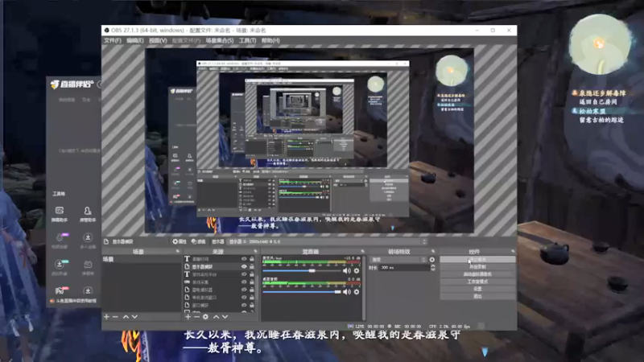Click 设置 settings button in controls
644x362 pixels.
point(477,289)
